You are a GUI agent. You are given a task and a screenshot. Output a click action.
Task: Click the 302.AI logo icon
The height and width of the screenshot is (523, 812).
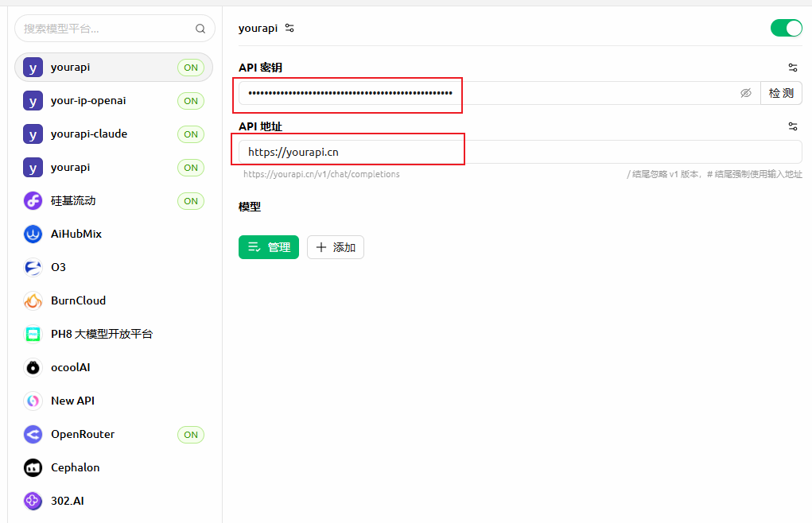33,501
